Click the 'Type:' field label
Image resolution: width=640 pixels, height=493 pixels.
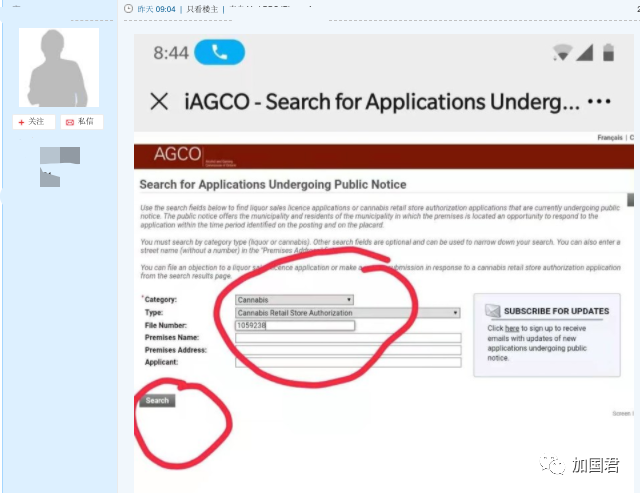(153, 313)
